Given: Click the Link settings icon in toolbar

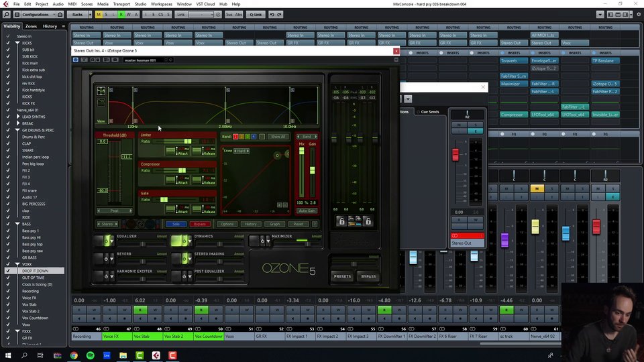Looking at the screenshot, I should click(x=218, y=14).
